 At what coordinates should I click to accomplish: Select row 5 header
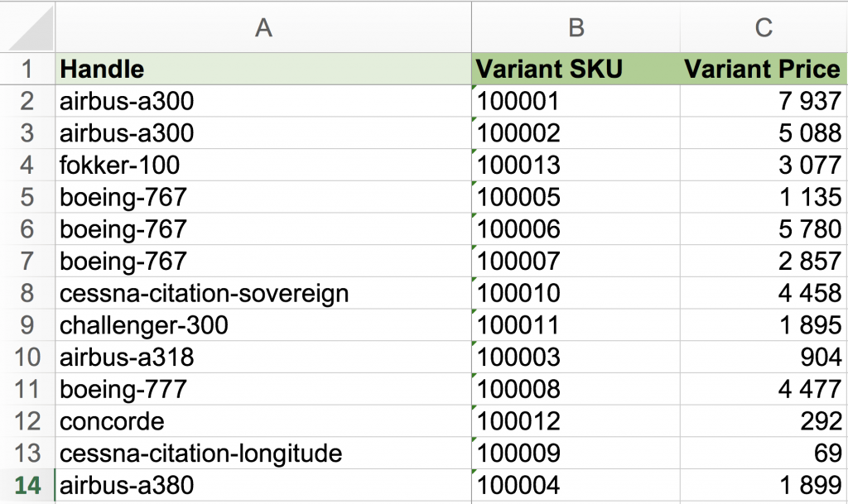pyautogui.click(x=26, y=197)
